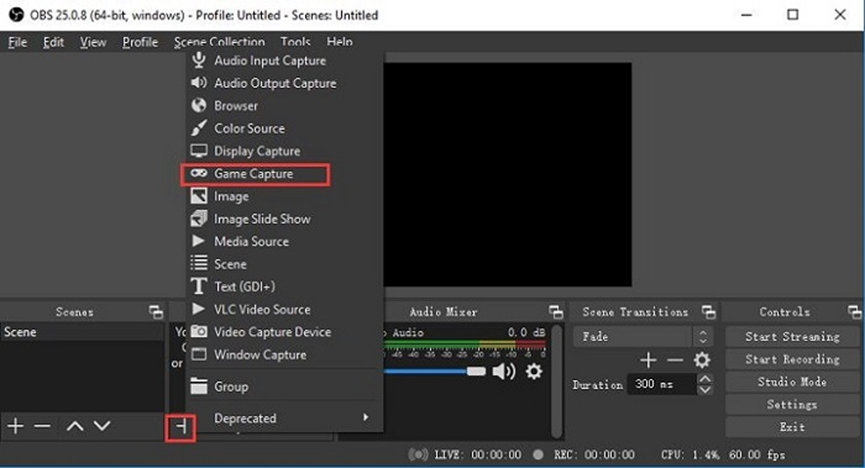The image size is (865, 468).
Task: Maximize the OBS window
Action: click(x=793, y=15)
